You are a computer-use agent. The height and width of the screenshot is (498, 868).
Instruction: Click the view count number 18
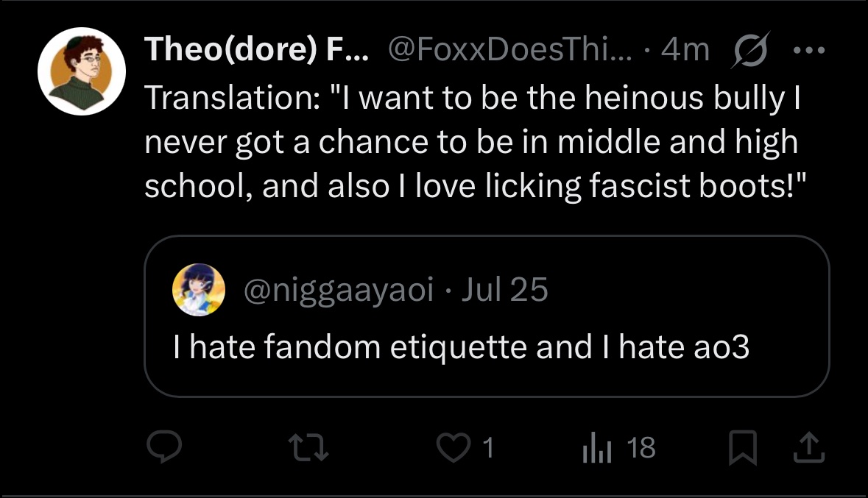(641, 447)
